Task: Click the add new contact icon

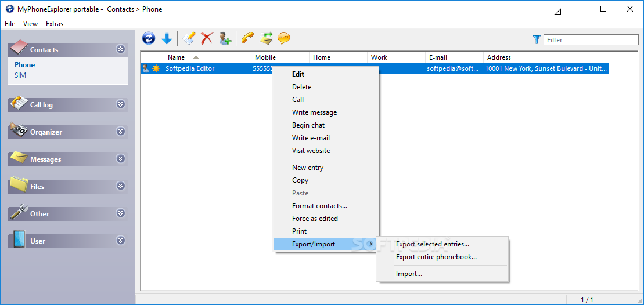Action: [225, 38]
